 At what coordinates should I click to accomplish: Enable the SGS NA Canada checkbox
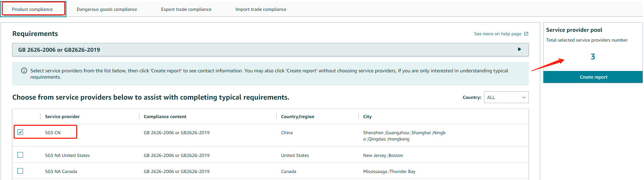(20, 171)
